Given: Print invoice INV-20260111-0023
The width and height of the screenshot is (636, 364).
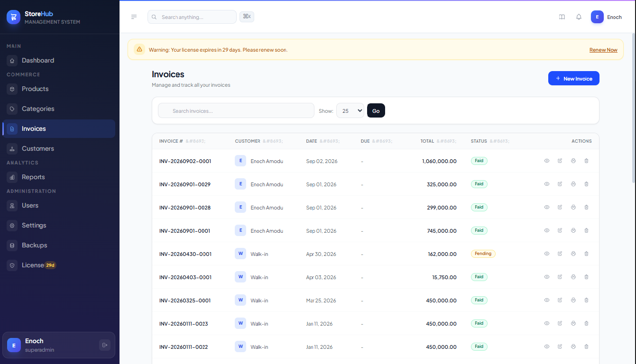Looking at the screenshot, I should click(573, 324).
